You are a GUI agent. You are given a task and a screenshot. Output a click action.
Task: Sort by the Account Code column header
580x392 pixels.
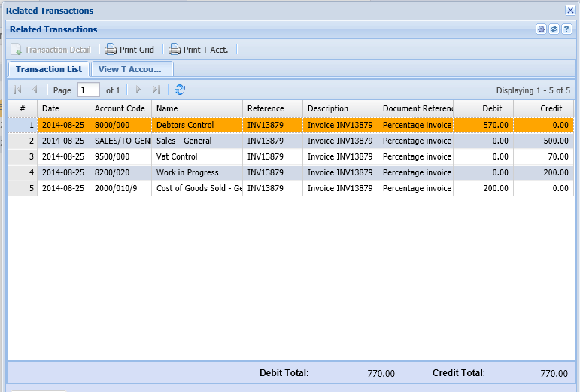120,108
